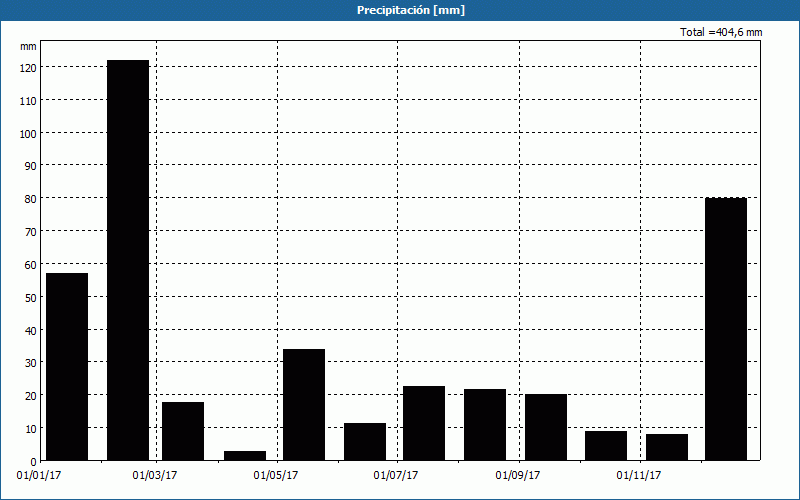Click the 01/01/17 date label
The height and width of the screenshot is (500, 800).
point(39,476)
